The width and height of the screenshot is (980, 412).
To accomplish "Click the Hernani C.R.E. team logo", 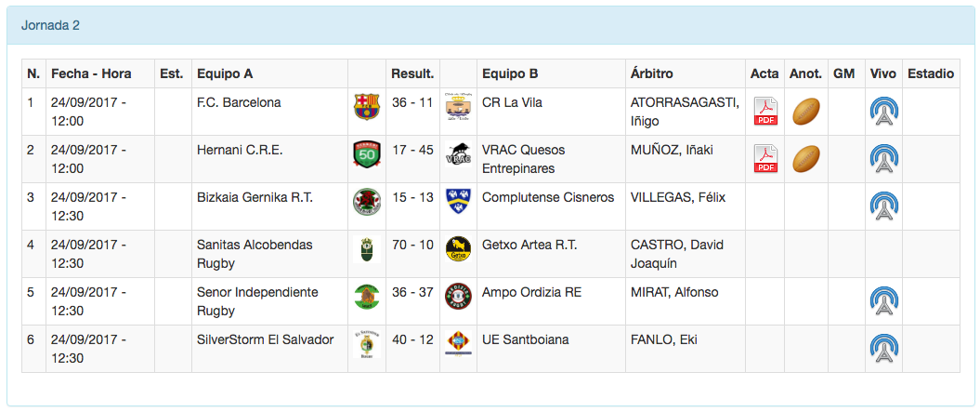I will click(367, 154).
